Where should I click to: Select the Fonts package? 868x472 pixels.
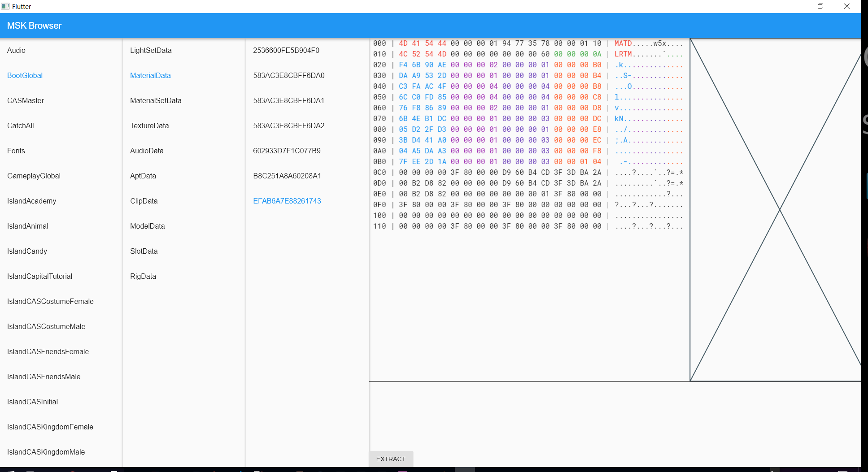(x=16, y=151)
